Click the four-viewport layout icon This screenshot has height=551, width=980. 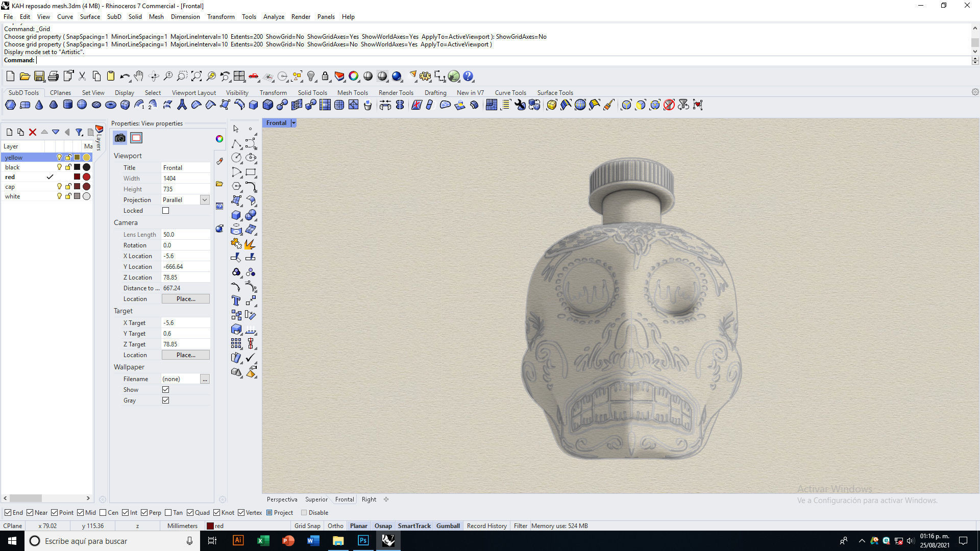point(239,77)
